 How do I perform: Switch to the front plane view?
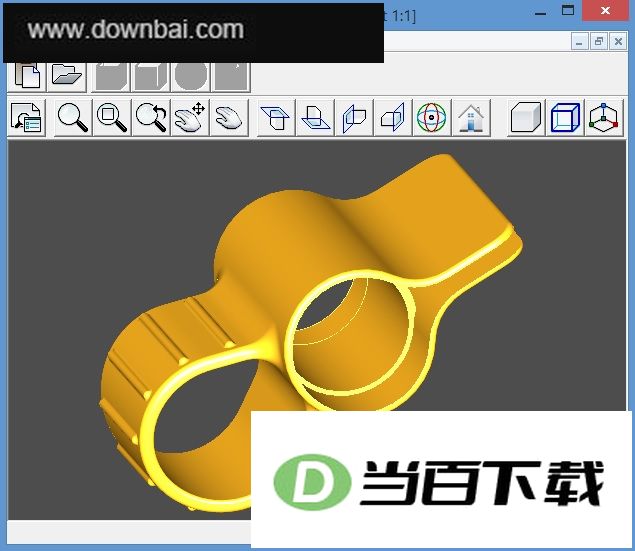click(354, 118)
